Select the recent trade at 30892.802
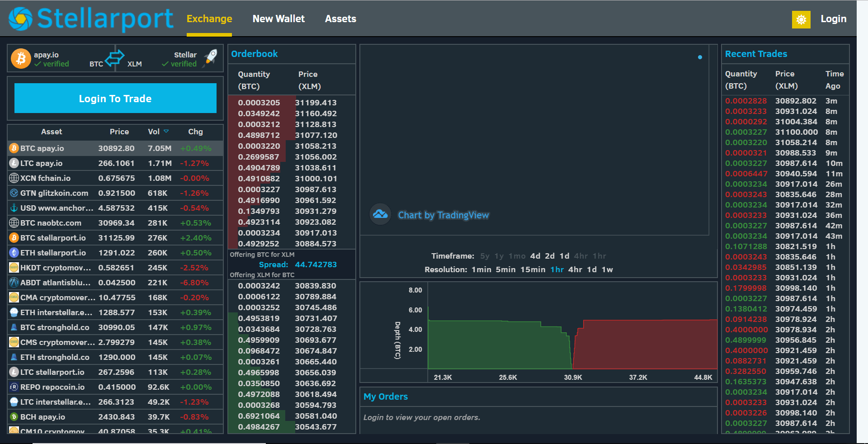 pyautogui.click(x=786, y=101)
